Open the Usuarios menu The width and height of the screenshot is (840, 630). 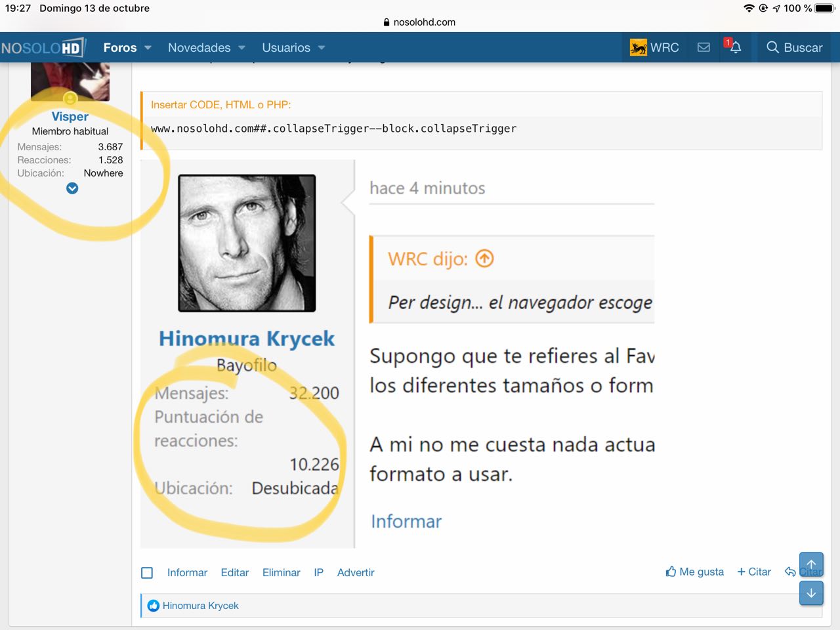pyautogui.click(x=286, y=47)
